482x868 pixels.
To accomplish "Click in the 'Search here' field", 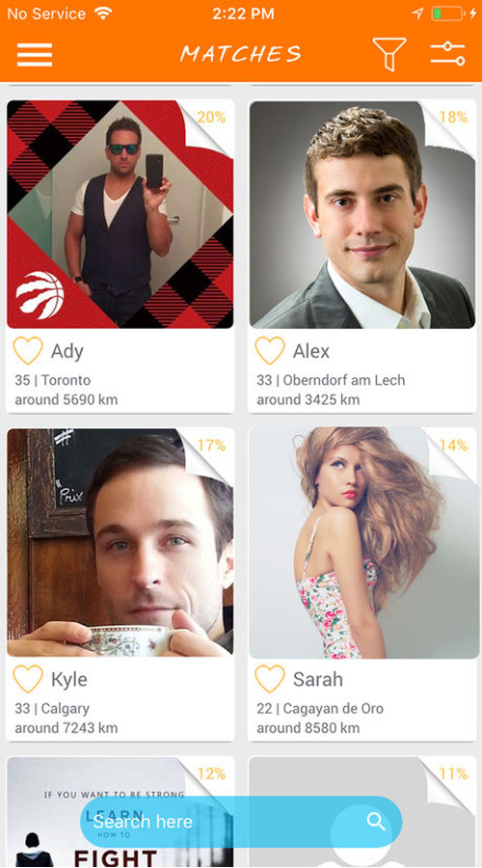I will click(241, 822).
